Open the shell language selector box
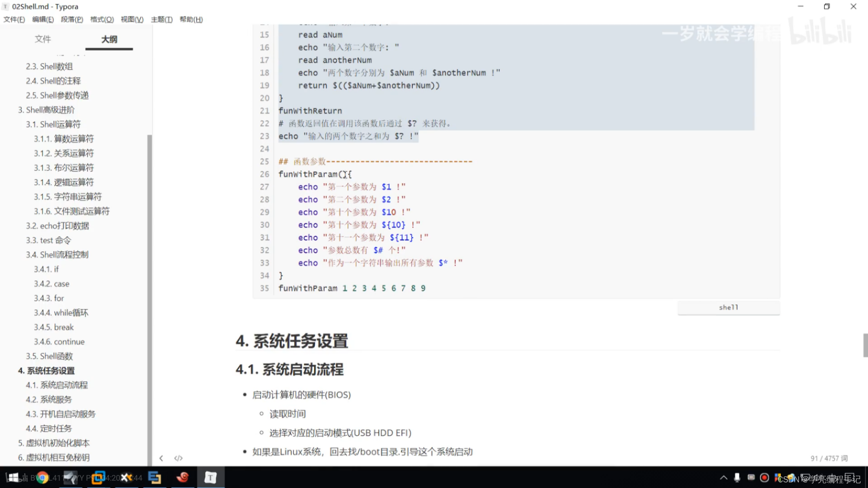Viewport: 868px width, 488px height. click(729, 307)
